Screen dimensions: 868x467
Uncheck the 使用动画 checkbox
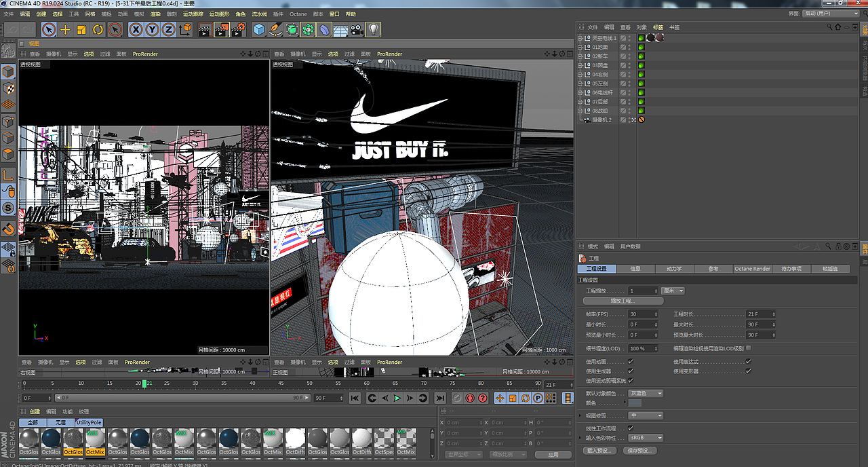click(631, 362)
